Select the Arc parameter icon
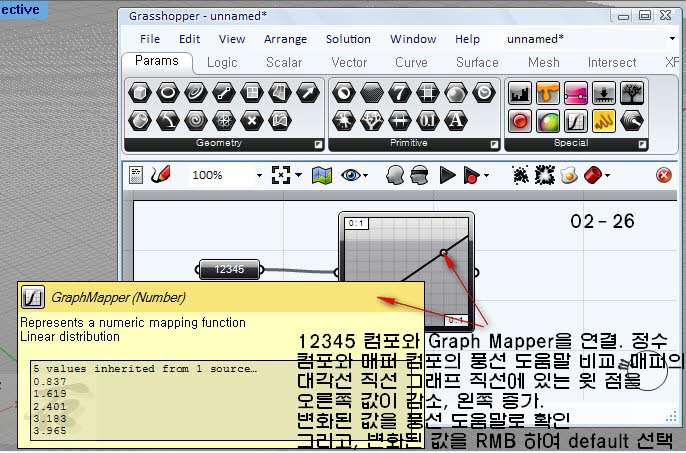Image resolution: width=686 pixels, height=453 pixels. pyautogui.click(x=168, y=120)
